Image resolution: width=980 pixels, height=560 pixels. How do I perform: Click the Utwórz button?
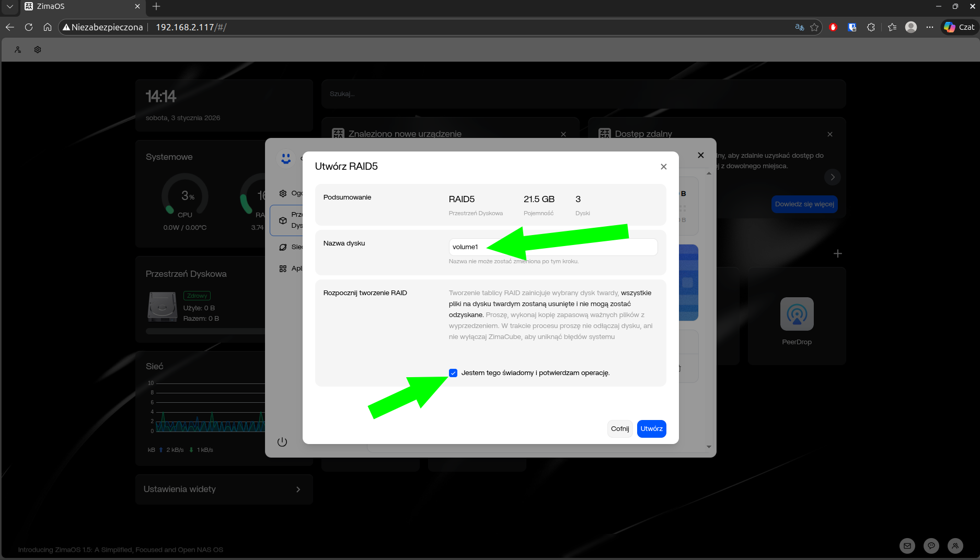[651, 429]
